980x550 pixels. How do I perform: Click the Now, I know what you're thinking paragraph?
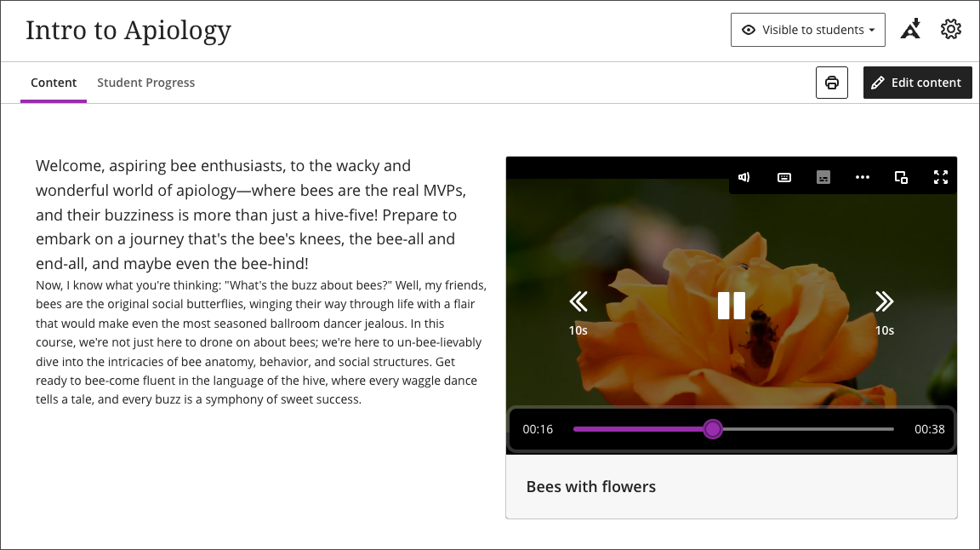260,342
